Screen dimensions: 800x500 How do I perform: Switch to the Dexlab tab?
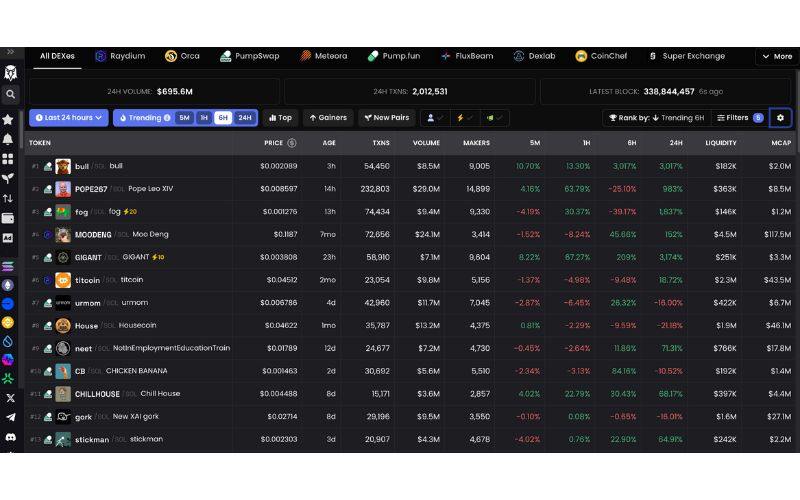534,56
